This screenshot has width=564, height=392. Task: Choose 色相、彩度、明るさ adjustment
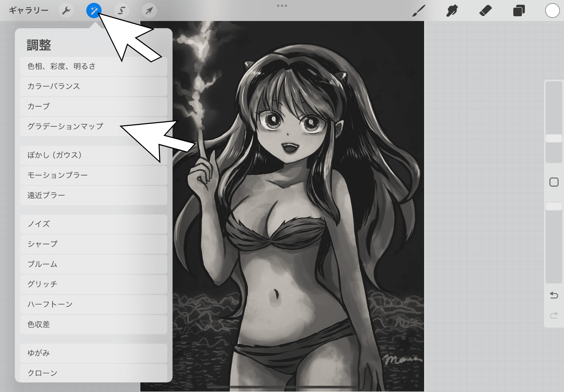point(62,66)
